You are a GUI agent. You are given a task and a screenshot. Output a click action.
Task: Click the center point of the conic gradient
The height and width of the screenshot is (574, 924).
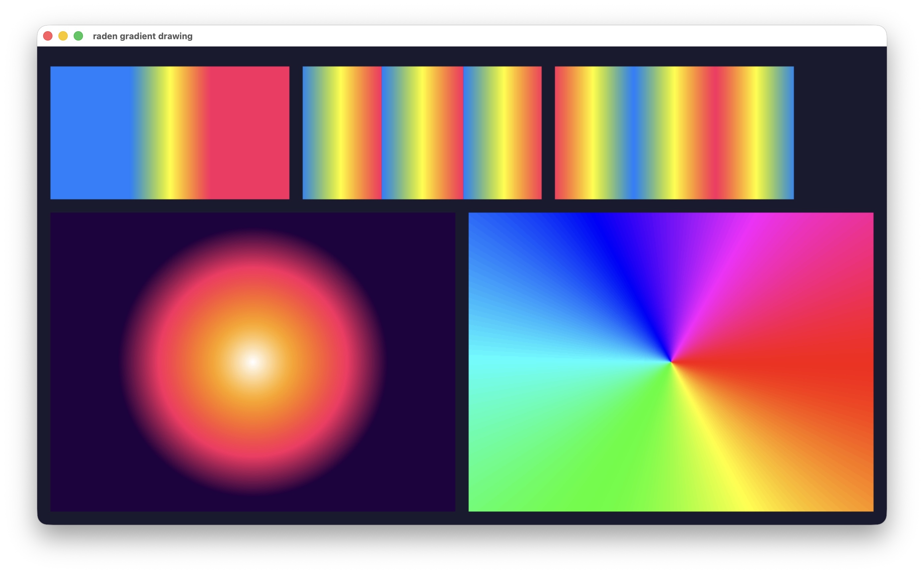pyautogui.click(x=671, y=362)
